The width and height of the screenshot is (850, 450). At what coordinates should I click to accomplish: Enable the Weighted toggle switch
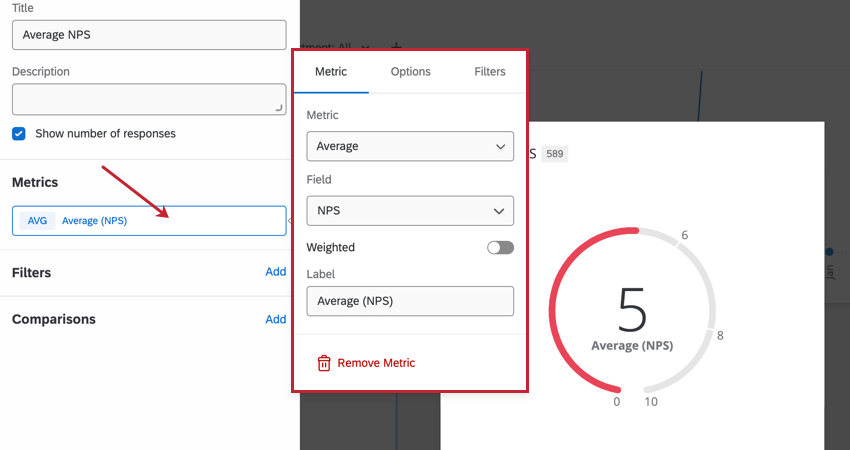[x=500, y=247]
